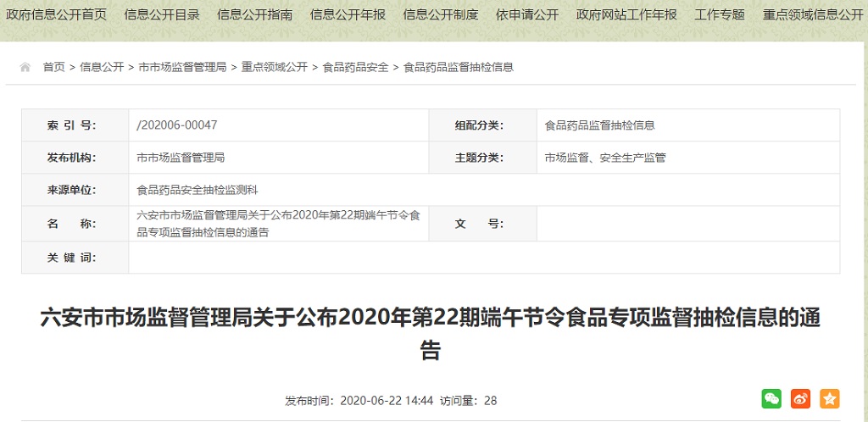Select 食品药品安全抽检监测科 source unit value

click(x=197, y=191)
